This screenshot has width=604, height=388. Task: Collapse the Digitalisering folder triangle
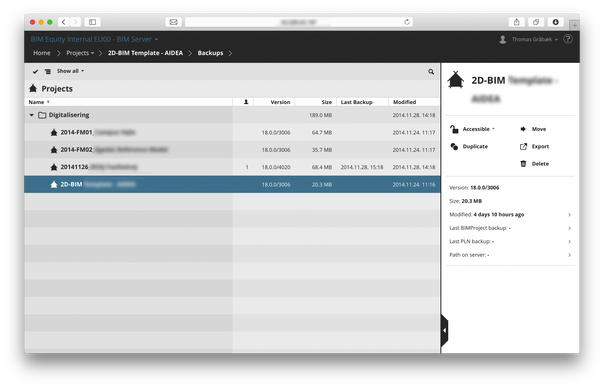pyautogui.click(x=32, y=115)
